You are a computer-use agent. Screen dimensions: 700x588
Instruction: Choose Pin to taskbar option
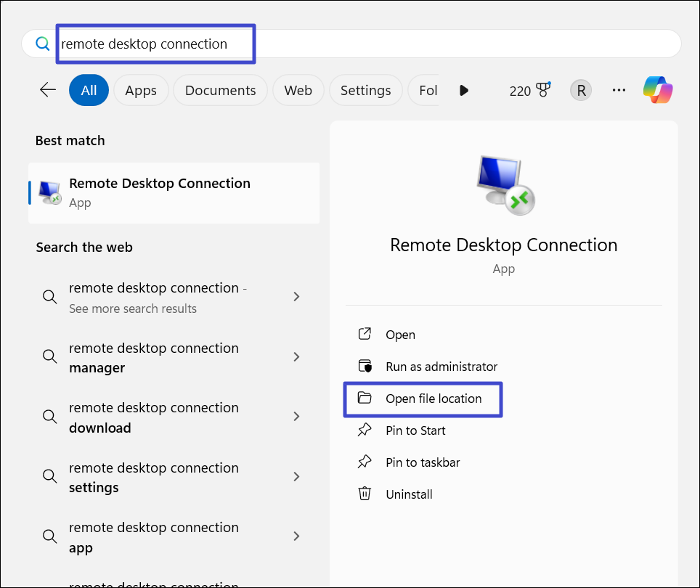pyautogui.click(x=422, y=462)
